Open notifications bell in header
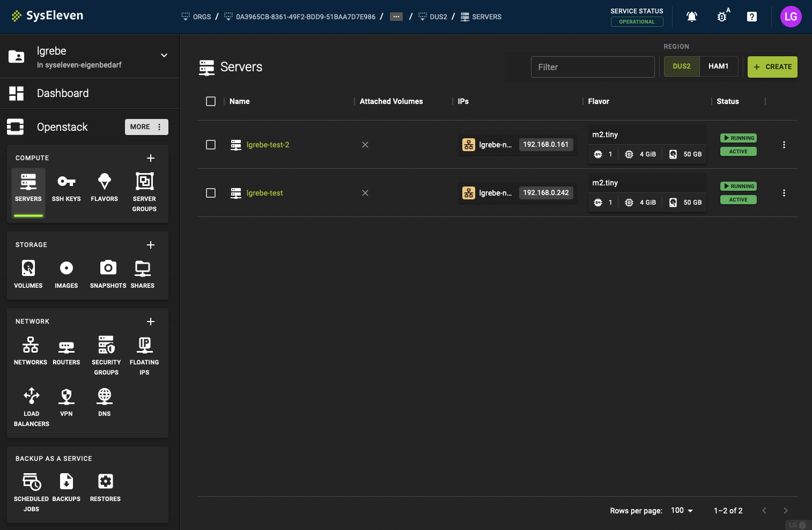The width and height of the screenshot is (812, 530). pyautogui.click(x=692, y=17)
